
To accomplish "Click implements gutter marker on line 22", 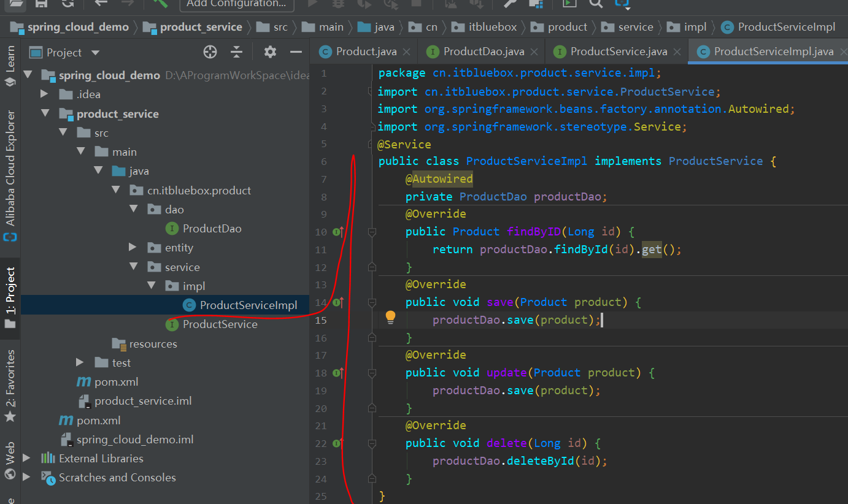I will [x=338, y=443].
